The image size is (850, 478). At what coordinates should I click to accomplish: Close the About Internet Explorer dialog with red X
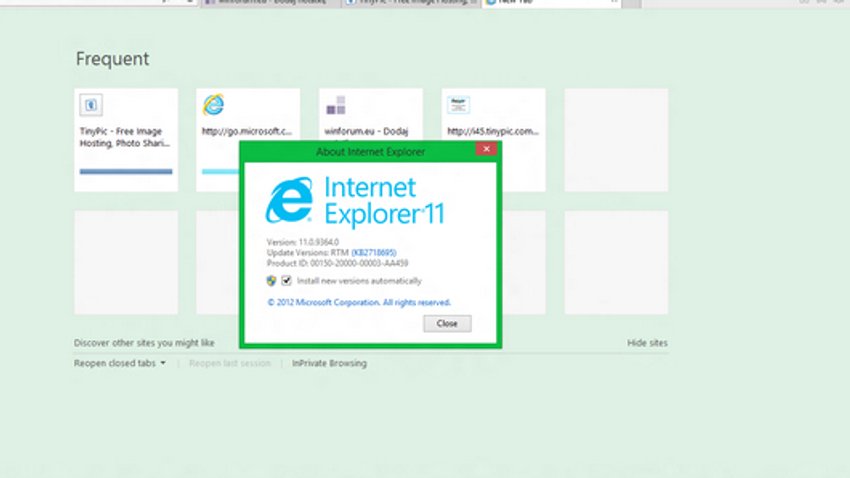click(486, 148)
